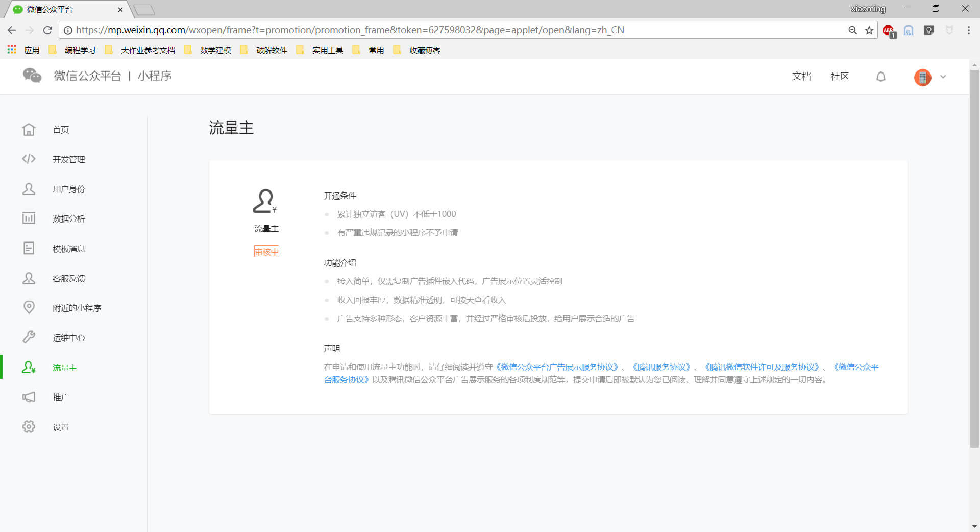980x532 pixels.
Task: Select the 运维中心 wrench icon
Action: coord(29,337)
